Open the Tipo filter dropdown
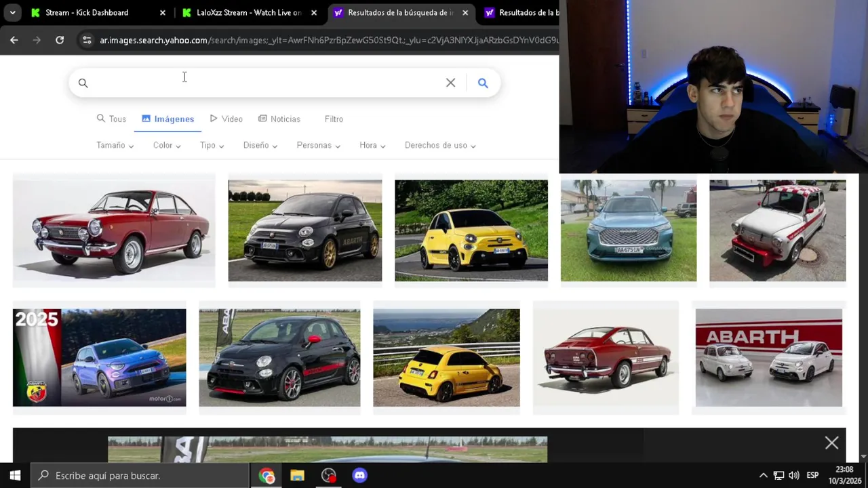The image size is (868, 488). [212, 145]
